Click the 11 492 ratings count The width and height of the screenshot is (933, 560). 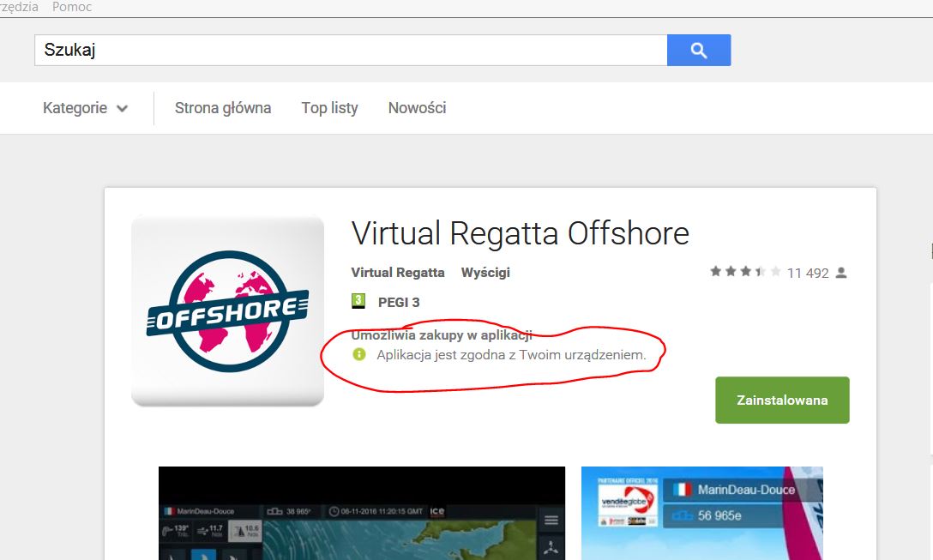[x=808, y=274]
